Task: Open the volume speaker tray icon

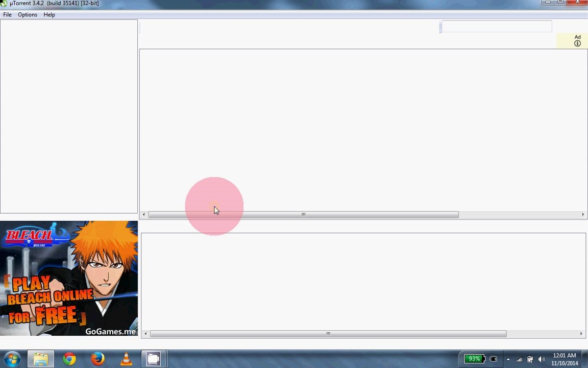Action: pyautogui.click(x=541, y=359)
